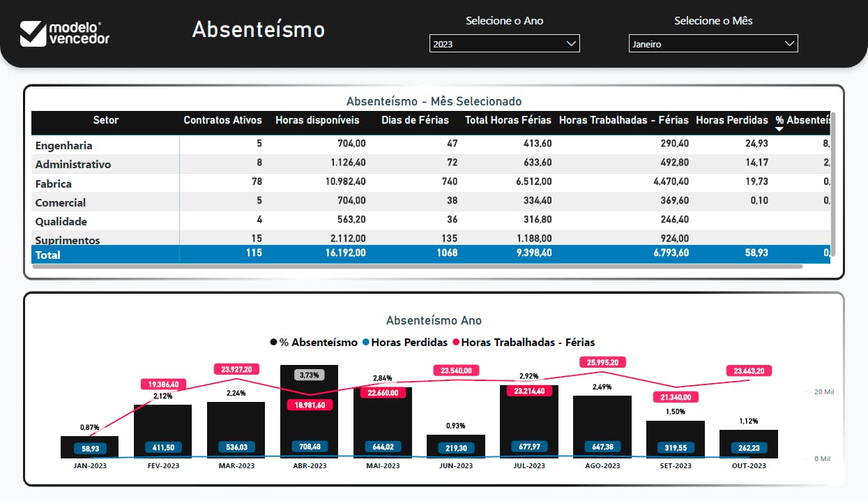868x501 pixels.
Task: Click the black dot icon beside % Absenteísmo legend
Action: click(273, 342)
